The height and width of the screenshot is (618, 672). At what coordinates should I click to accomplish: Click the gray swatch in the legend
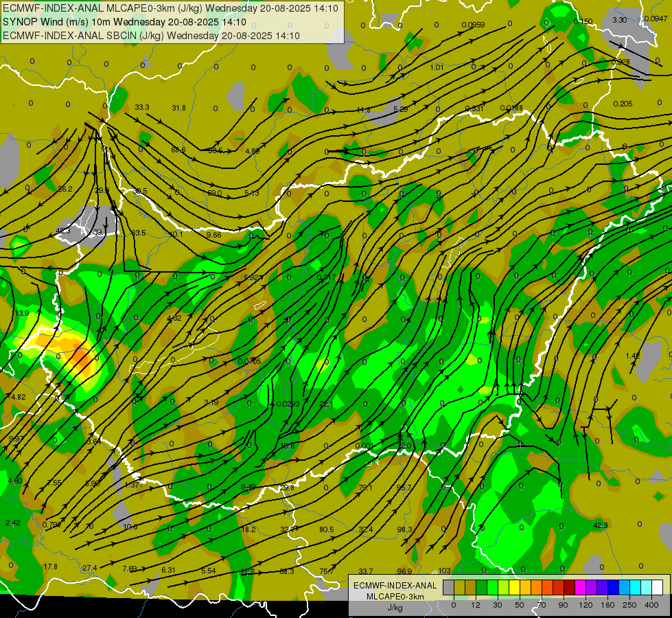tap(448, 588)
